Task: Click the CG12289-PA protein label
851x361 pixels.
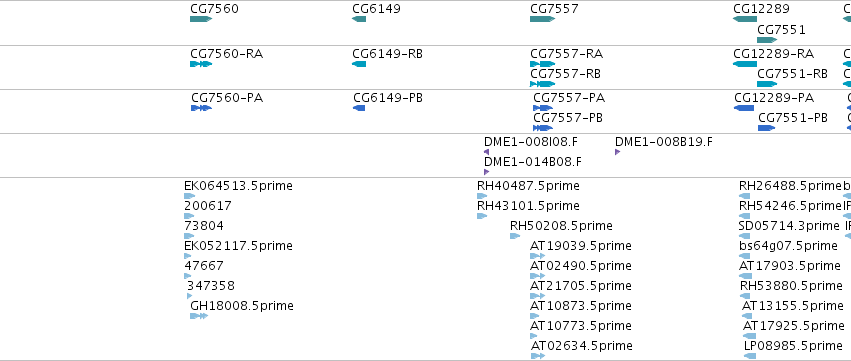Action: coord(774,98)
